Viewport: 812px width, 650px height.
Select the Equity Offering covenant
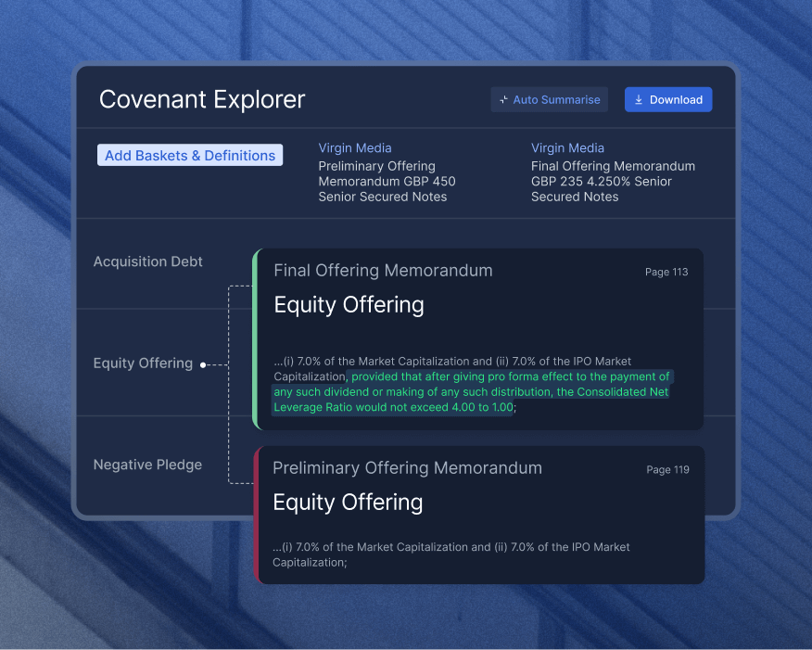pyautogui.click(x=143, y=363)
